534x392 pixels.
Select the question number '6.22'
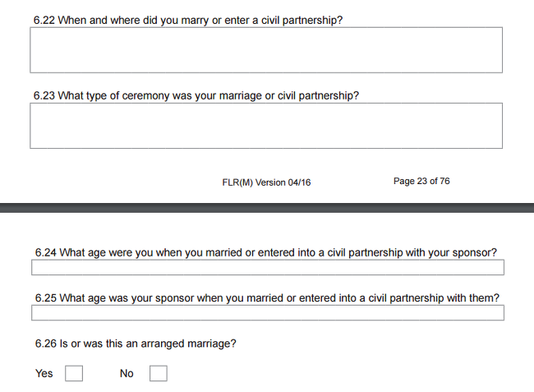click(x=44, y=20)
